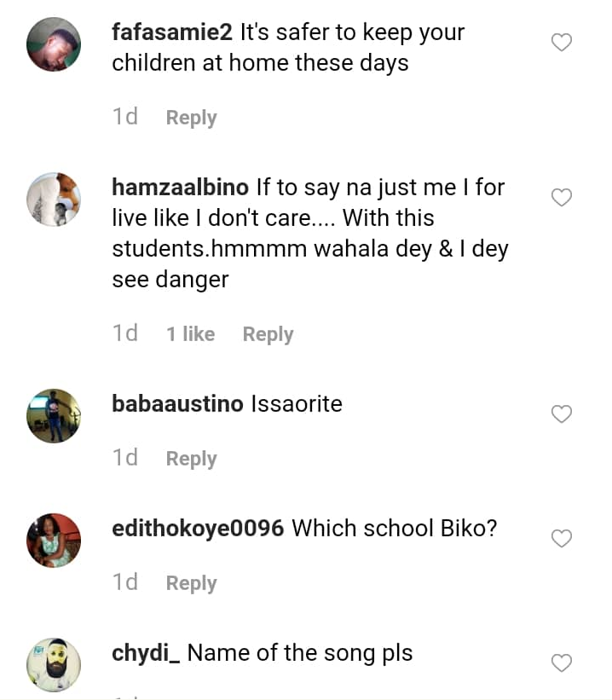The image size is (612, 700).
Task: View chydi_'s bearded avatar
Action: point(54,665)
